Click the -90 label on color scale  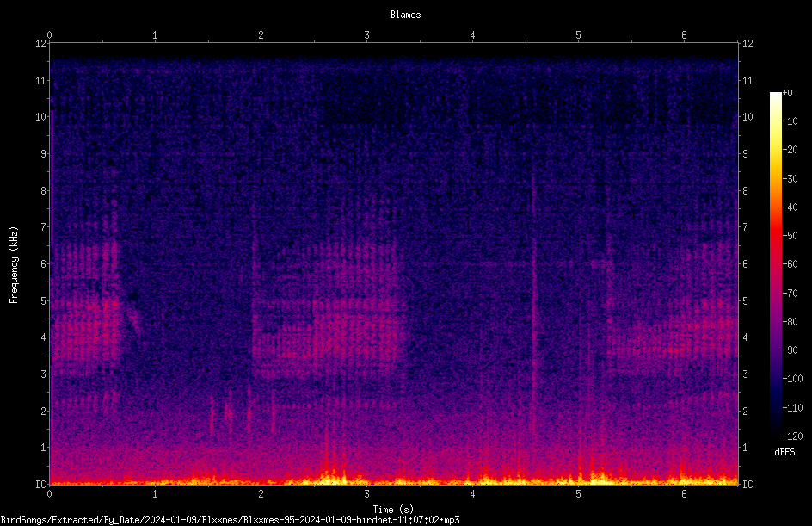790,350
